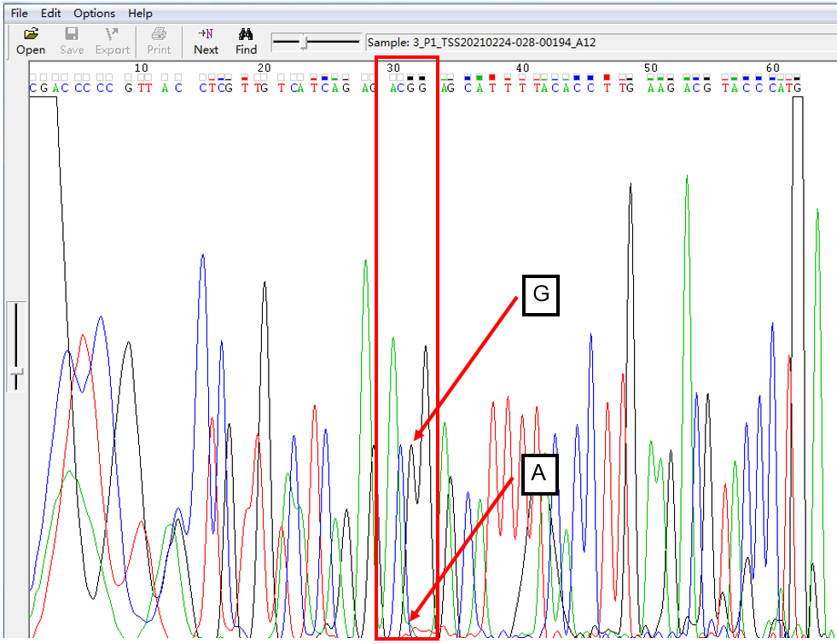Click the Sample name field

click(x=601, y=42)
